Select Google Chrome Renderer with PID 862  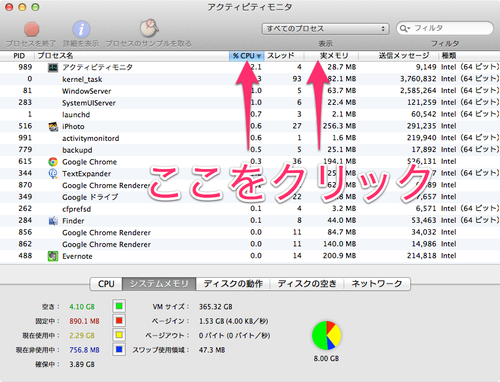[250, 244]
